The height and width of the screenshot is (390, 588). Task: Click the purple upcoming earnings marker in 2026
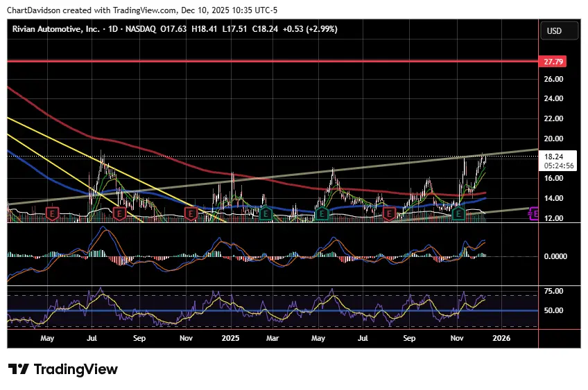[533, 214]
